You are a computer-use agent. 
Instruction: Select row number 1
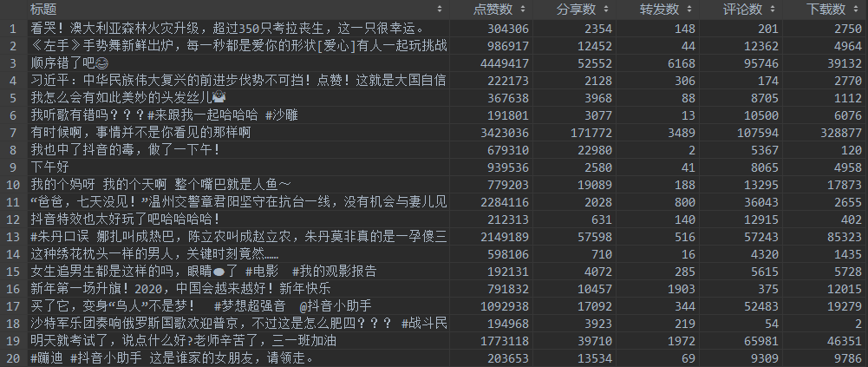[13, 29]
